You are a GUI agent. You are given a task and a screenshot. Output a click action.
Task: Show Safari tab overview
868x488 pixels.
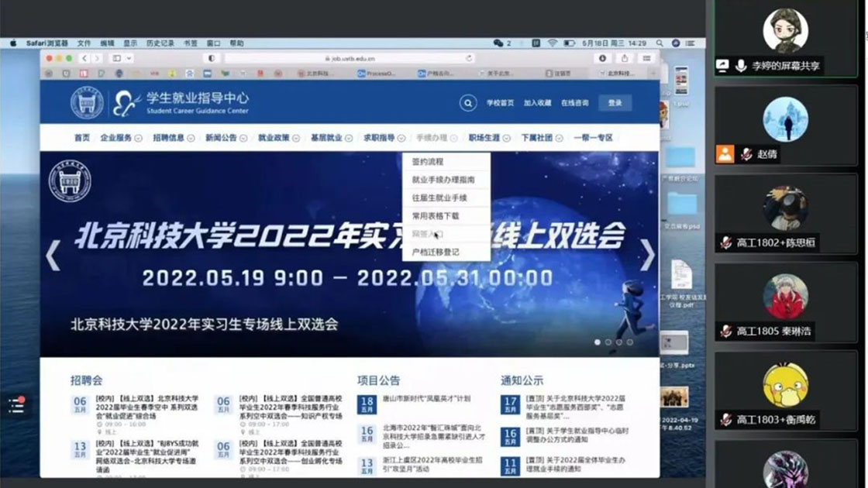[x=646, y=58]
